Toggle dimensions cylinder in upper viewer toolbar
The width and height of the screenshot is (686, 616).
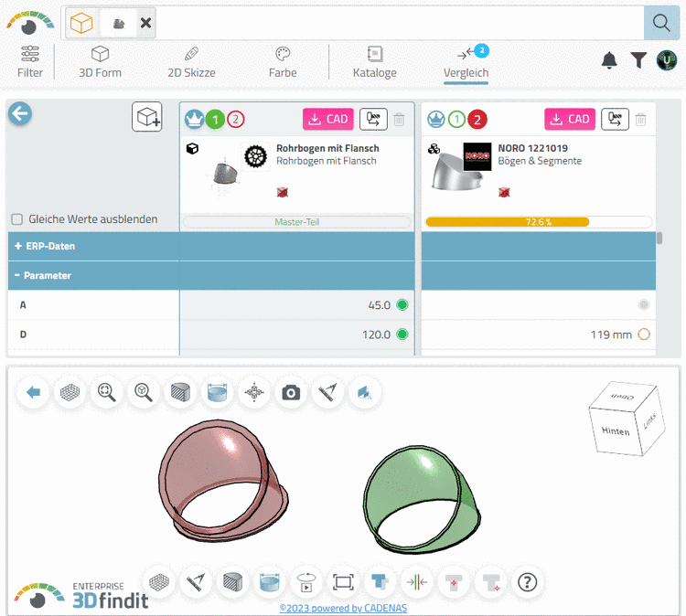[217, 393]
